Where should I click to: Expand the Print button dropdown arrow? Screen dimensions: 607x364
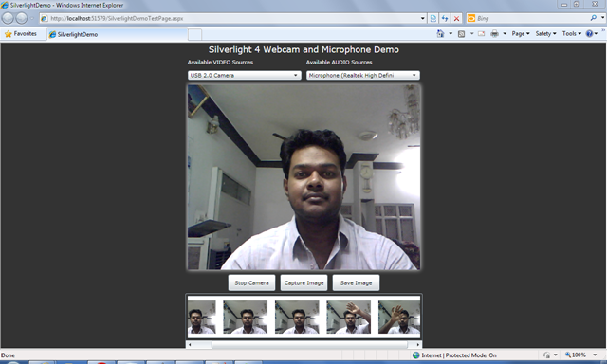[505, 34]
